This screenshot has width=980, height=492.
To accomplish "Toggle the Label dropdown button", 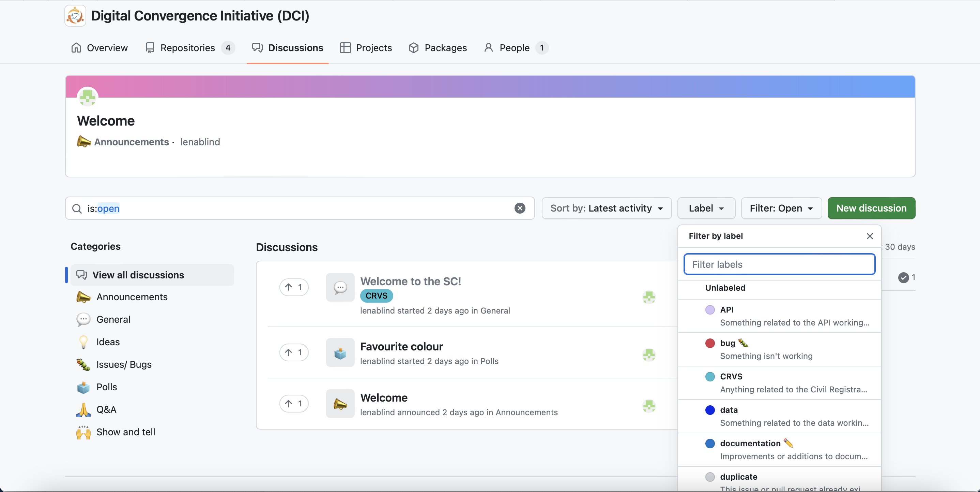I will click(x=706, y=208).
